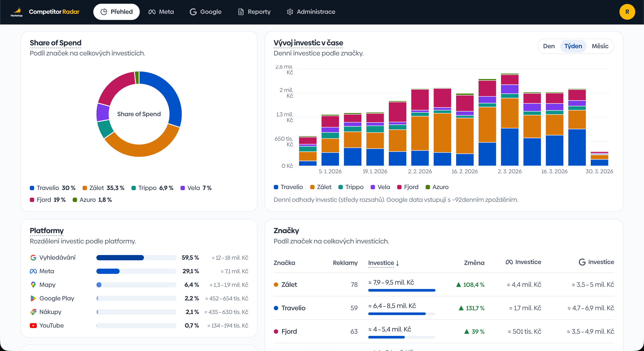
Task: Click the Marketup logo icon
Action: point(16,12)
